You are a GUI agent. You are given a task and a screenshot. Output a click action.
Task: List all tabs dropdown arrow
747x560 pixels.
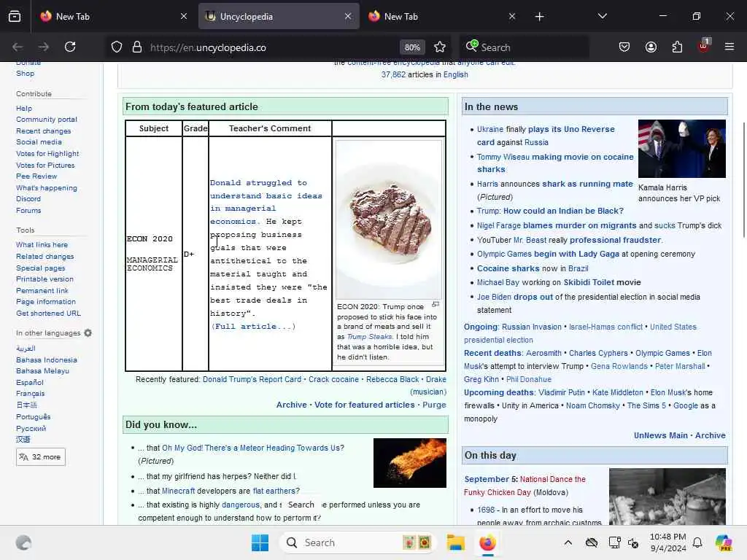(602, 16)
